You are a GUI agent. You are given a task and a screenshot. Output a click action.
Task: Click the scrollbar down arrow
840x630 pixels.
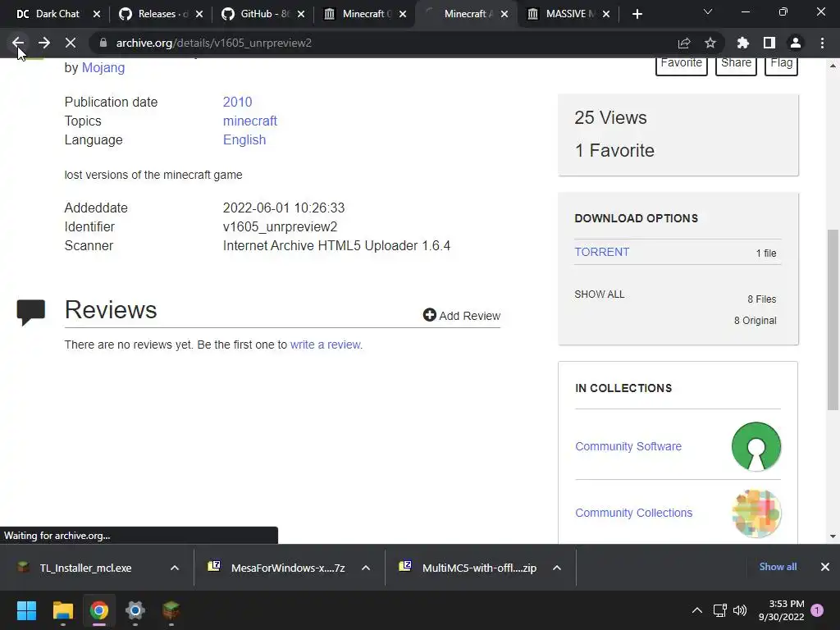[x=833, y=536]
